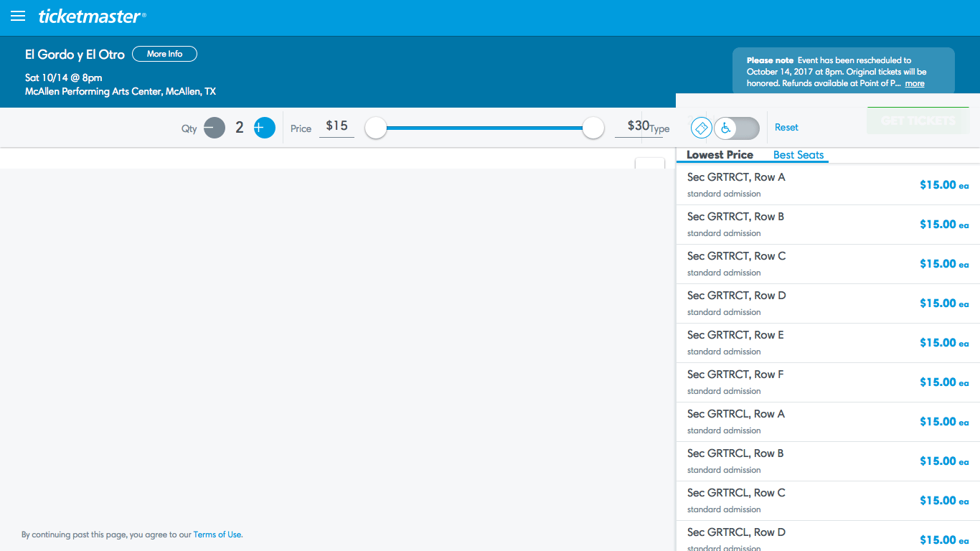
Task: Open the hamburger menu
Action: click(x=18, y=17)
